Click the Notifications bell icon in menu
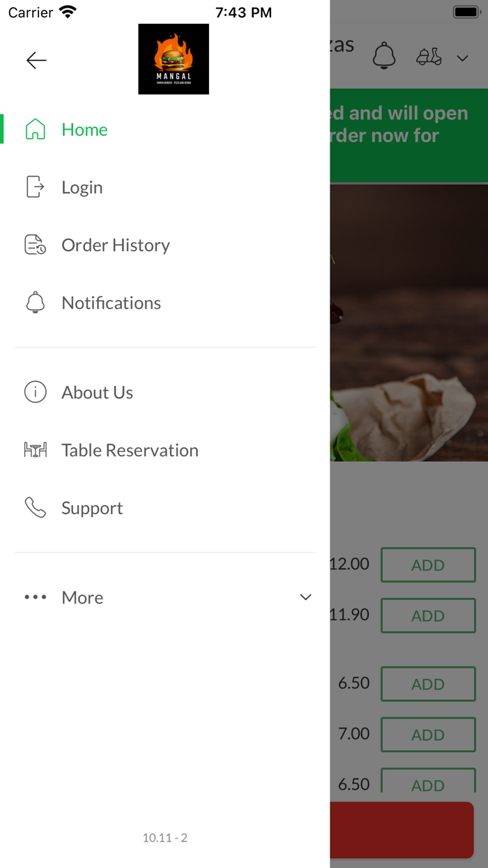Screen dimensions: 488x868 pos(35,303)
